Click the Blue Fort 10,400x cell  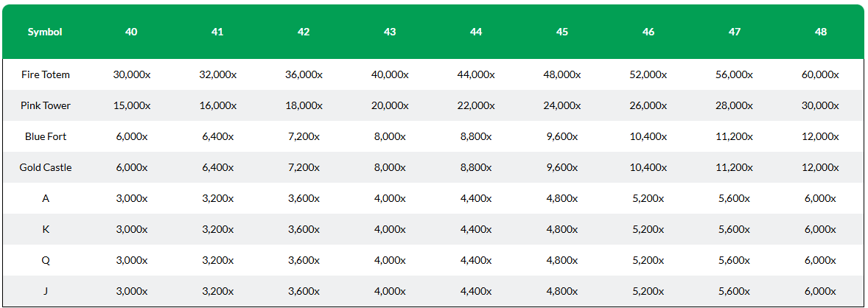(648, 136)
